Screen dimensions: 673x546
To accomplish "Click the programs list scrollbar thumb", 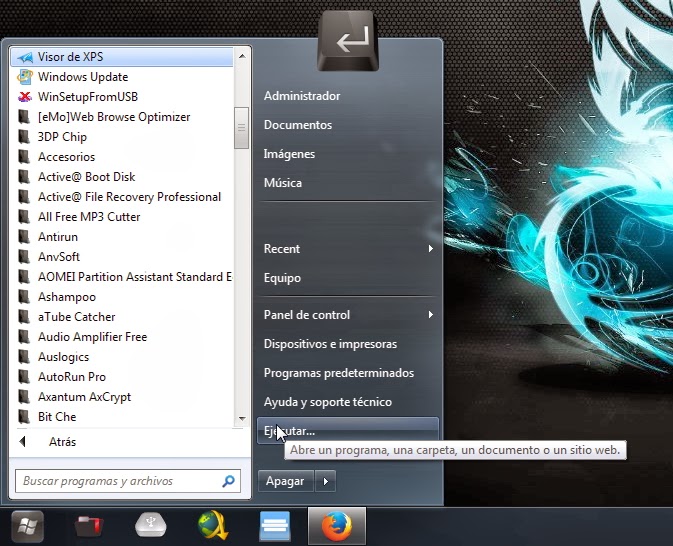I will 242,128.
